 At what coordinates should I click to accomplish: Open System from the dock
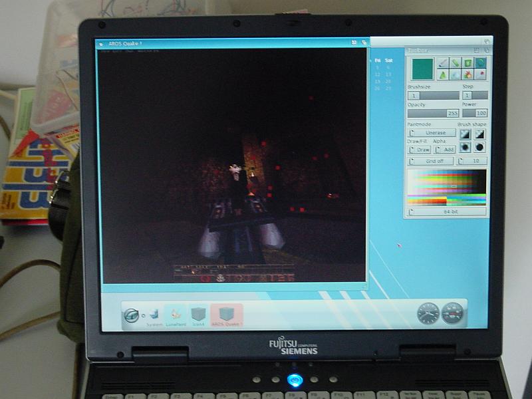(x=154, y=317)
